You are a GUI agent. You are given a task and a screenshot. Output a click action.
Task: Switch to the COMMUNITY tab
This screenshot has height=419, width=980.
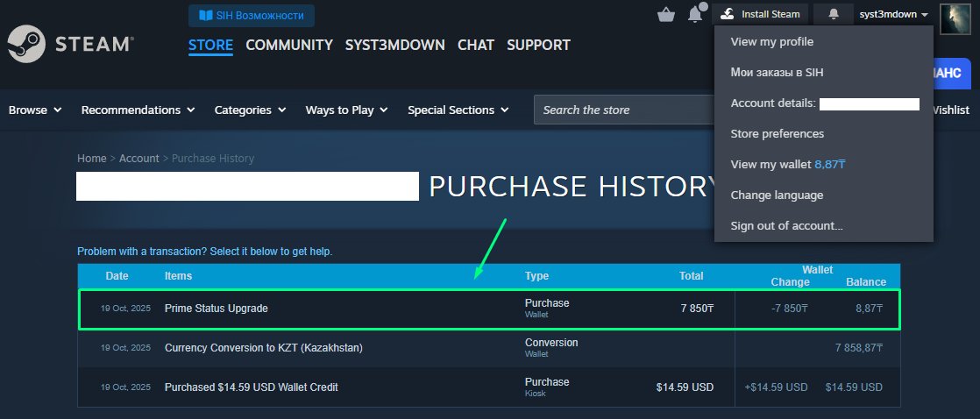[288, 45]
